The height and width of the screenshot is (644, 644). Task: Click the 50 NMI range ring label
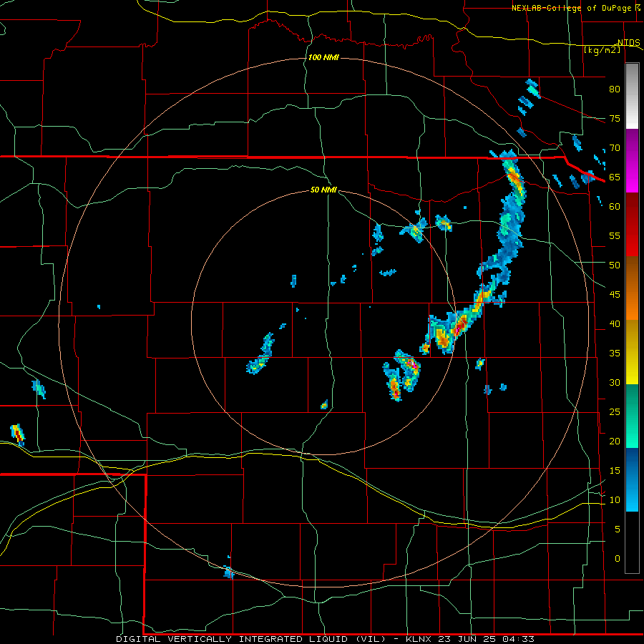[x=323, y=190]
